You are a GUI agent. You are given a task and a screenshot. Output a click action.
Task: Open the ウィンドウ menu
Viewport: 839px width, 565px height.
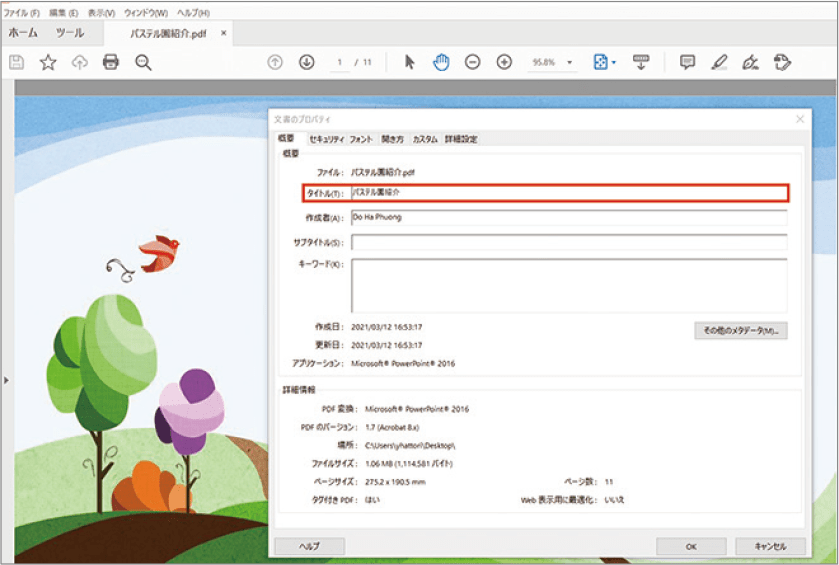(146, 12)
